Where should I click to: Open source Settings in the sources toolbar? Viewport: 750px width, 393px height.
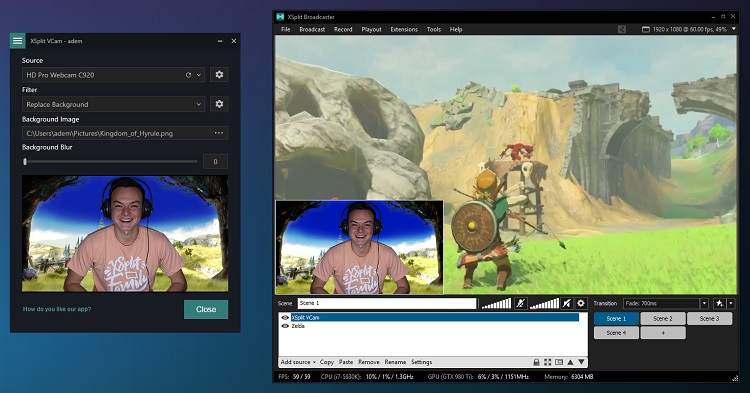[421, 362]
